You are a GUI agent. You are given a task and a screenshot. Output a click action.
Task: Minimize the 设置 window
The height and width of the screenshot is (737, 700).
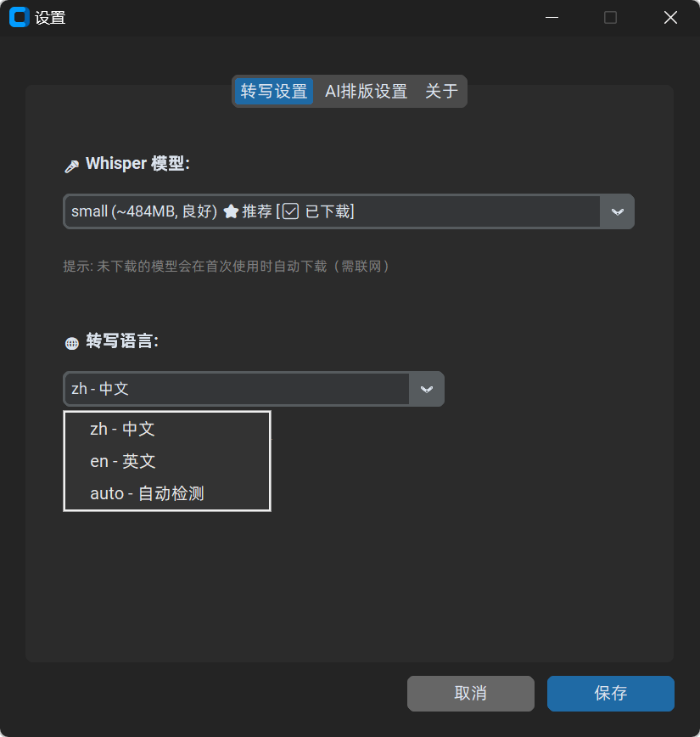552,18
